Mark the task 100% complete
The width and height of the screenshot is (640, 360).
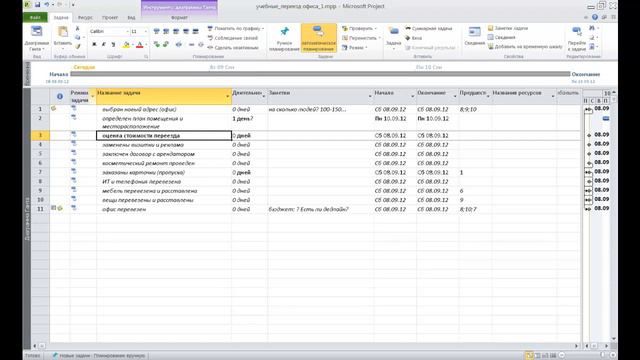[196, 31]
